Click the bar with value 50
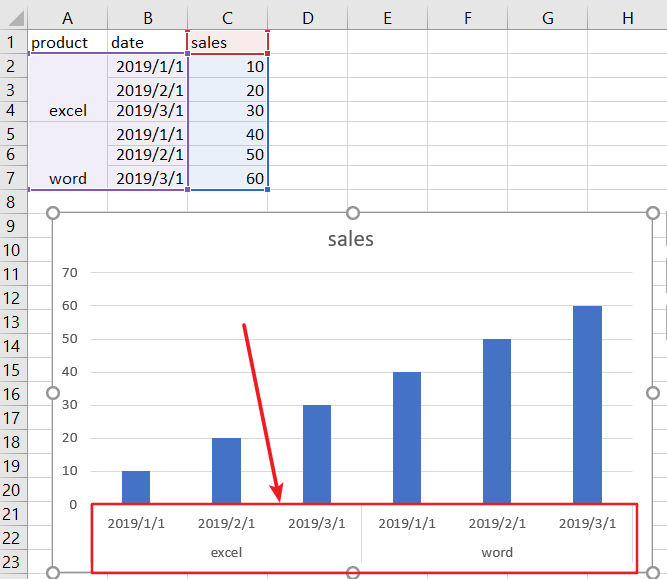The image size is (667, 579). tap(497, 421)
